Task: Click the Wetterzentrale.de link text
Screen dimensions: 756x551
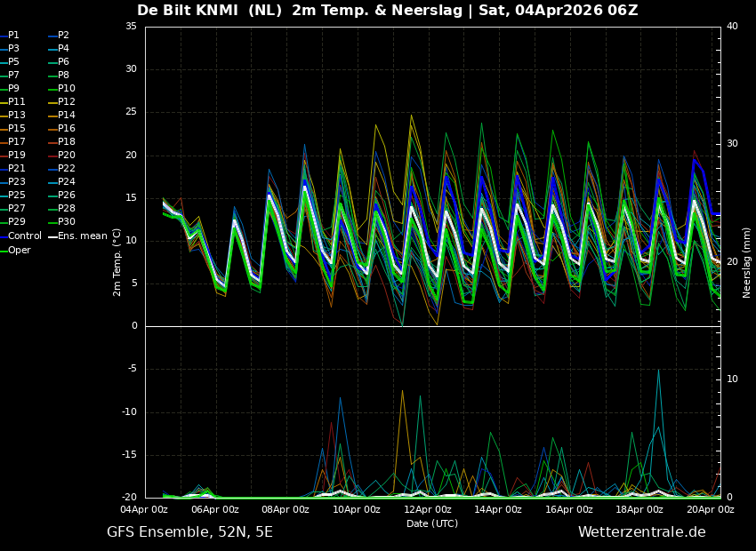Action: [641, 532]
